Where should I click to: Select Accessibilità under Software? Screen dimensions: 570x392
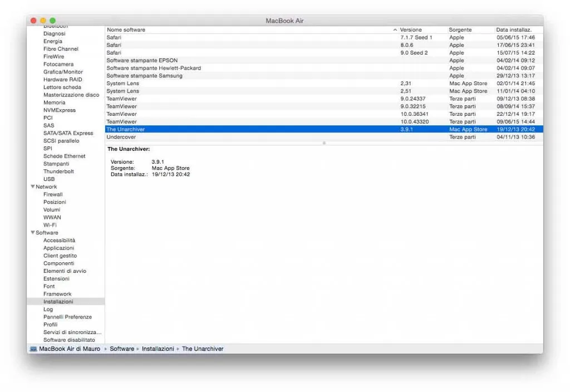pyautogui.click(x=59, y=240)
